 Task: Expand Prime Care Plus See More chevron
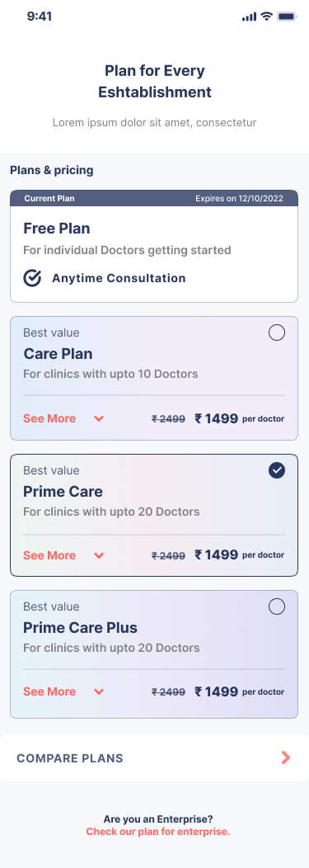[x=99, y=692]
